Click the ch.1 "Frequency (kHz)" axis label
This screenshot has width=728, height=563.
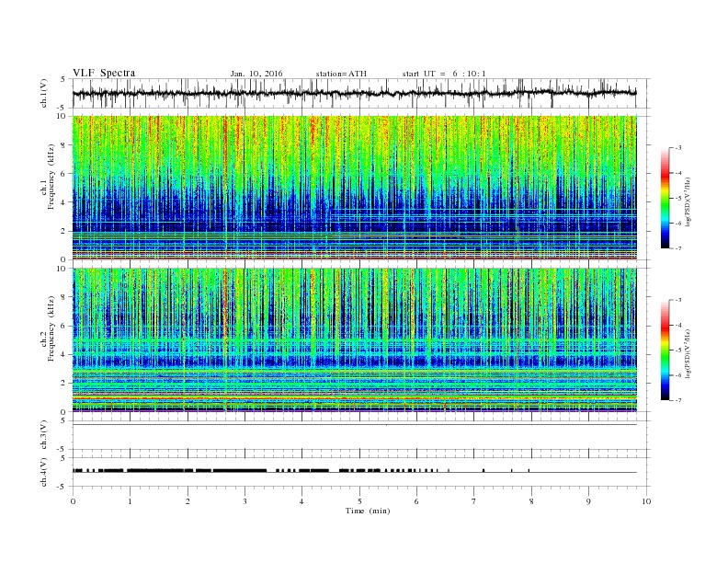51,177
